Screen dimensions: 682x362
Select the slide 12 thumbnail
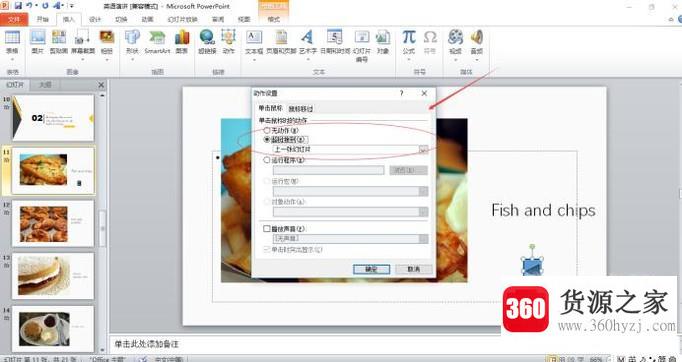(x=53, y=224)
